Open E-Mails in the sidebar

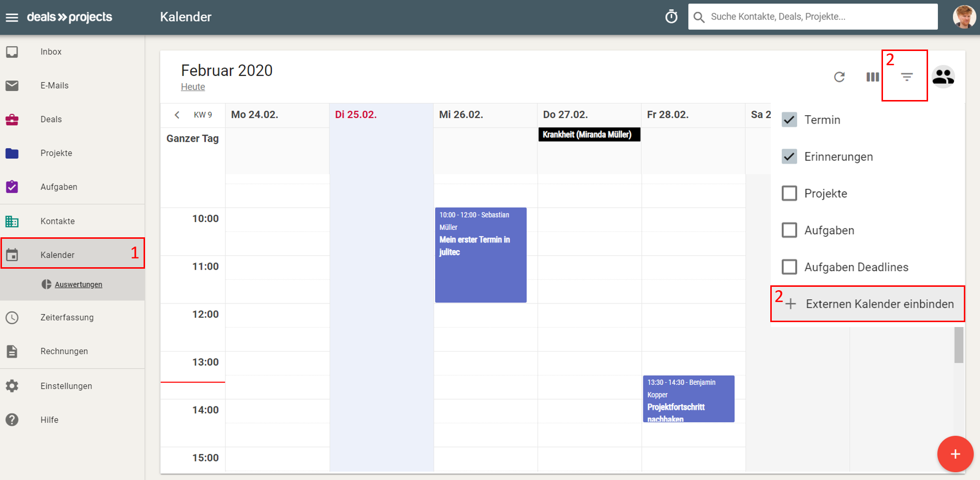tap(73, 85)
